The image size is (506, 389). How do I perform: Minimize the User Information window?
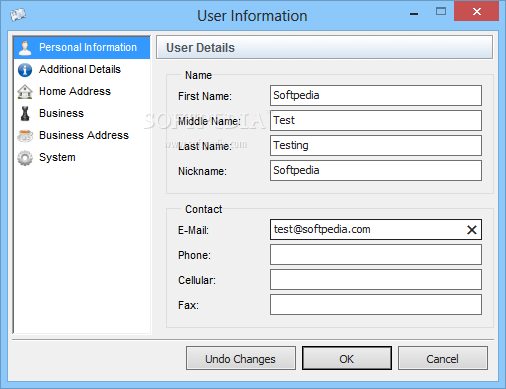pyautogui.click(x=414, y=13)
